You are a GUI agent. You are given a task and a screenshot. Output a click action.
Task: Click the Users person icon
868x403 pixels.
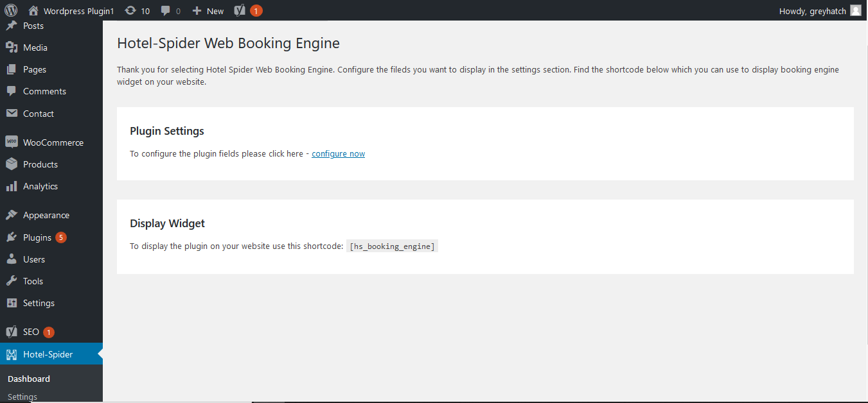click(11, 259)
